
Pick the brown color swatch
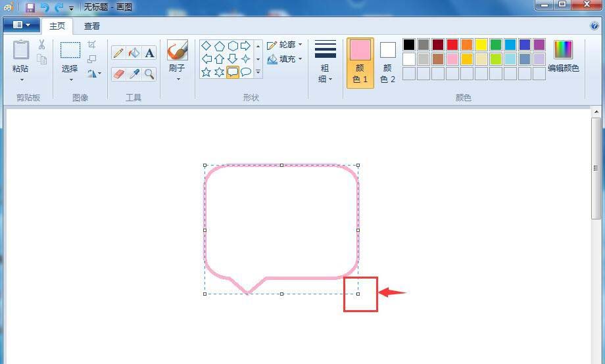tap(438, 59)
